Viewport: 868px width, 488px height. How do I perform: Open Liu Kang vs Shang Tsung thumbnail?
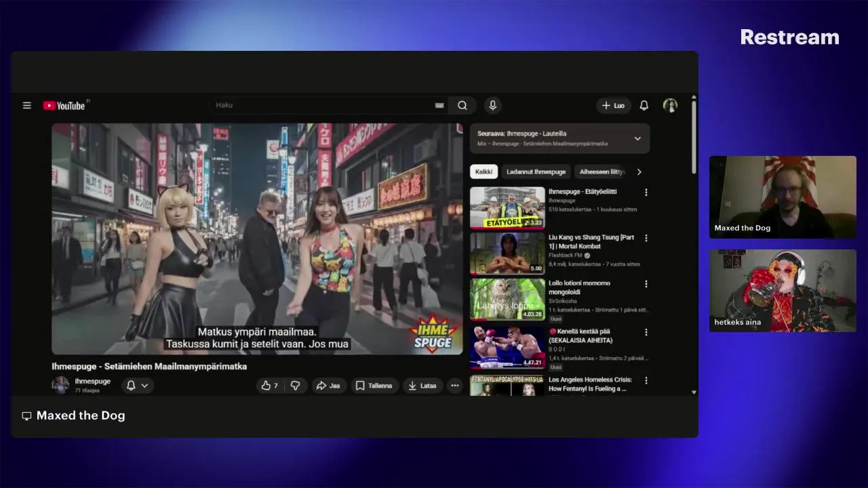[x=507, y=253]
